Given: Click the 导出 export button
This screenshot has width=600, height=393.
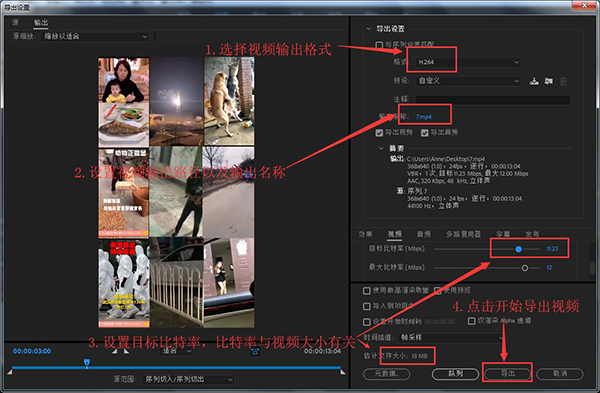Looking at the screenshot, I should (508, 373).
